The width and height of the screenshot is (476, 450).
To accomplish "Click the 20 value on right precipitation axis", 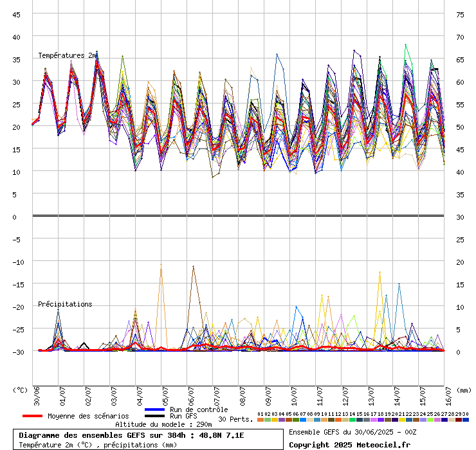I will 460,262.
